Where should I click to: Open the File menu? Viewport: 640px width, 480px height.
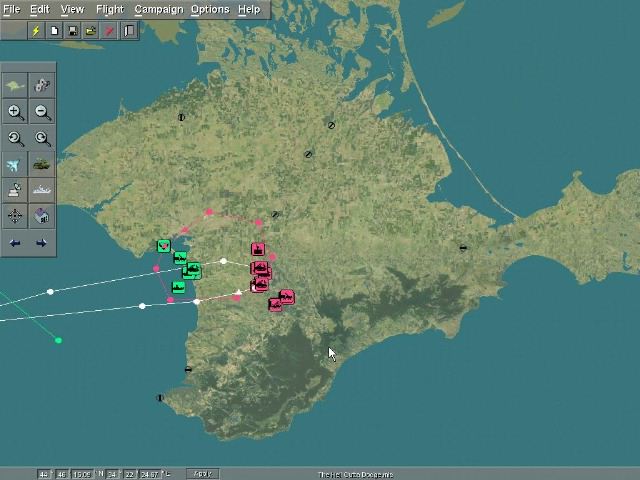click(x=11, y=9)
